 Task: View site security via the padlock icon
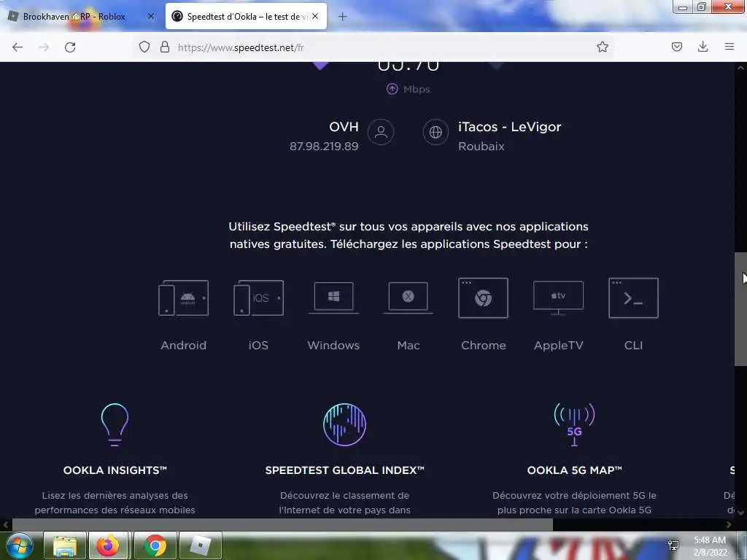tap(165, 47)
